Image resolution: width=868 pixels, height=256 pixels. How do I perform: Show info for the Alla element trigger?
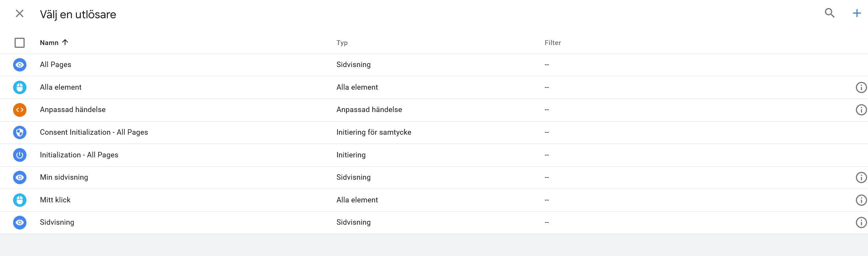[x=861, y=87]
